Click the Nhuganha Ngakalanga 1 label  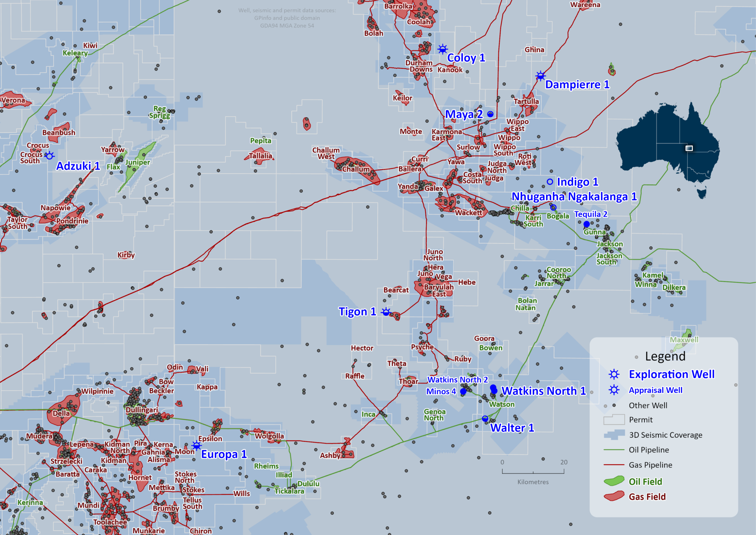tap(574, 197)
